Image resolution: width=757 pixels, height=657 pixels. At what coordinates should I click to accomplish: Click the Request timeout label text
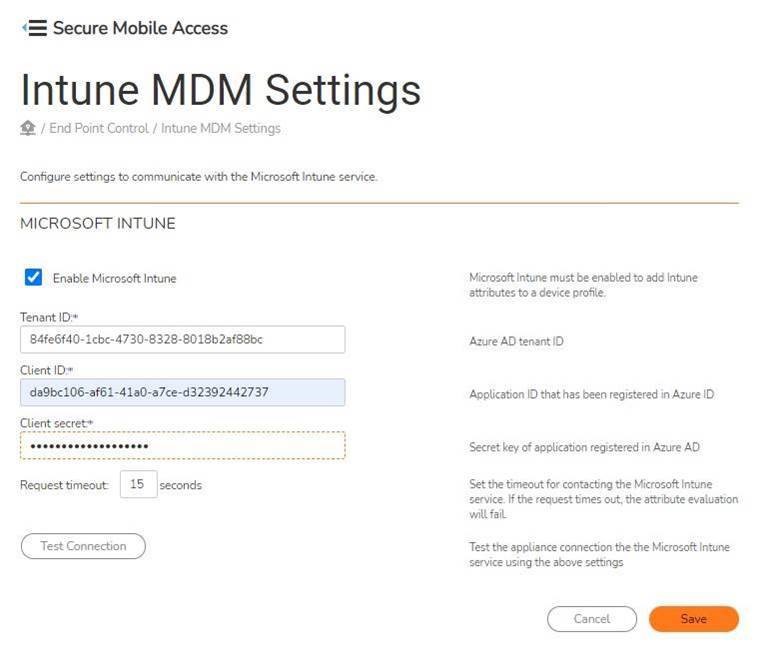click(x=63, y=485)
